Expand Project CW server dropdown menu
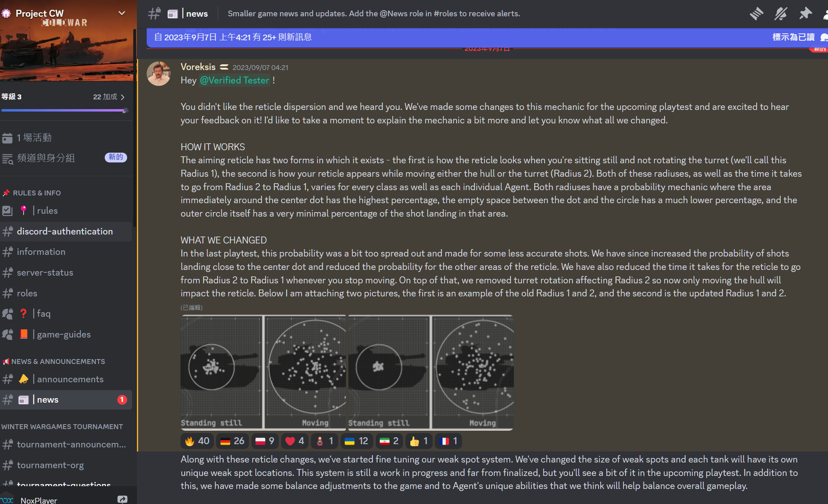828x504 pixels. (121, 13)
